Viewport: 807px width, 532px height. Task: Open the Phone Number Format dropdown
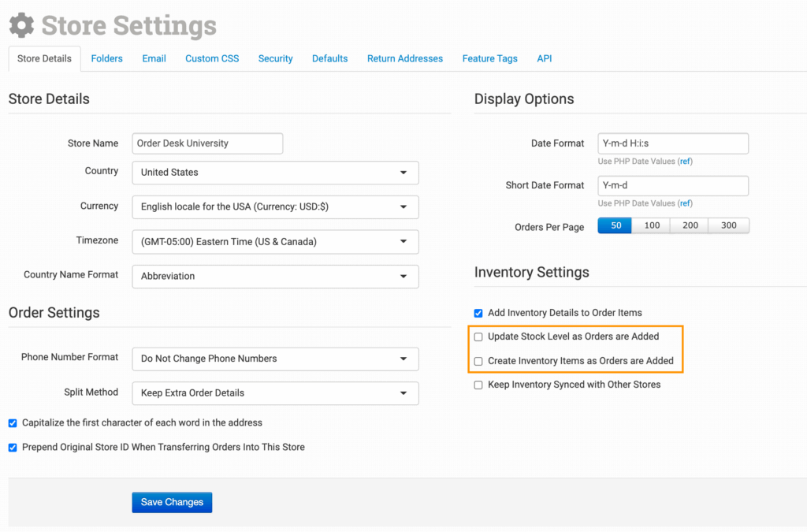click(x=275, y=359)
